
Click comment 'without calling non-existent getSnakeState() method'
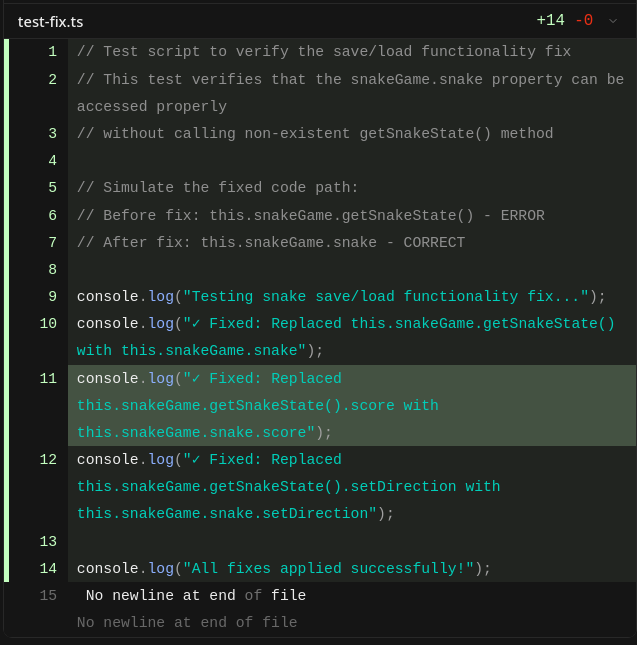pos(328,134)
